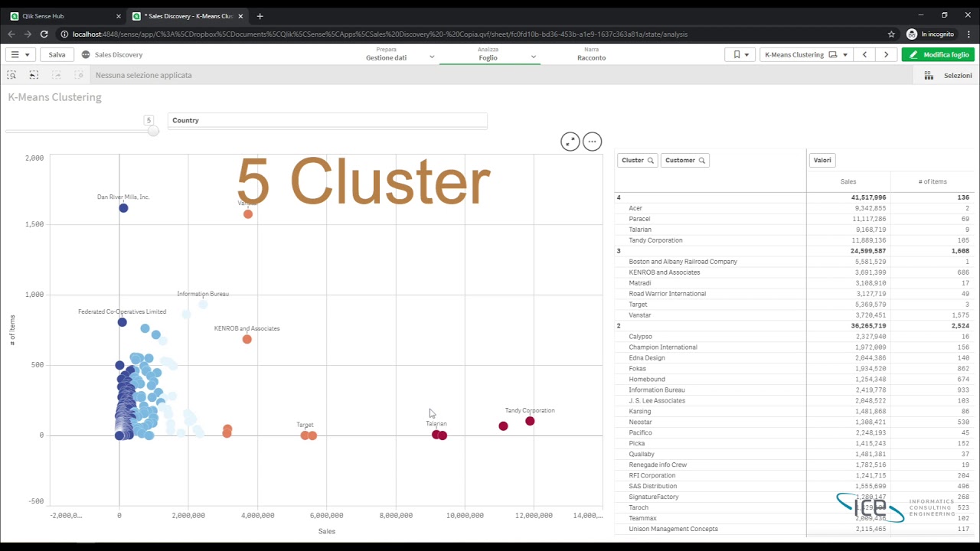Open the selections tool panel
Screen dimensions: 980x551
[929, 76]
